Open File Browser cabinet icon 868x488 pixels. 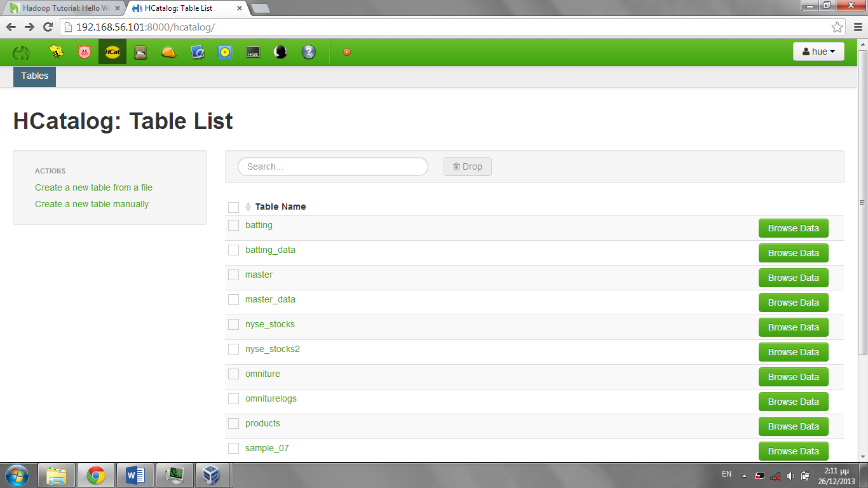pyautogui.click(x=140, y=52)
